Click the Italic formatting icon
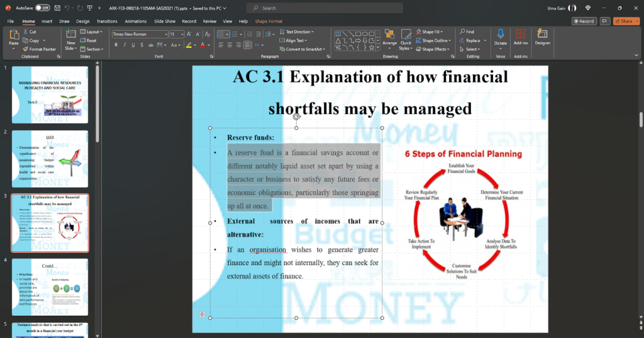 125,45
